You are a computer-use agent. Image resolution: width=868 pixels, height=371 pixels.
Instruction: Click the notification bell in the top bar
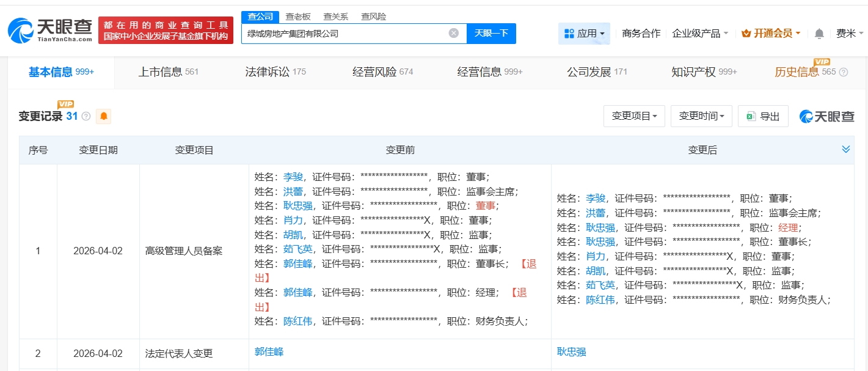819,34
